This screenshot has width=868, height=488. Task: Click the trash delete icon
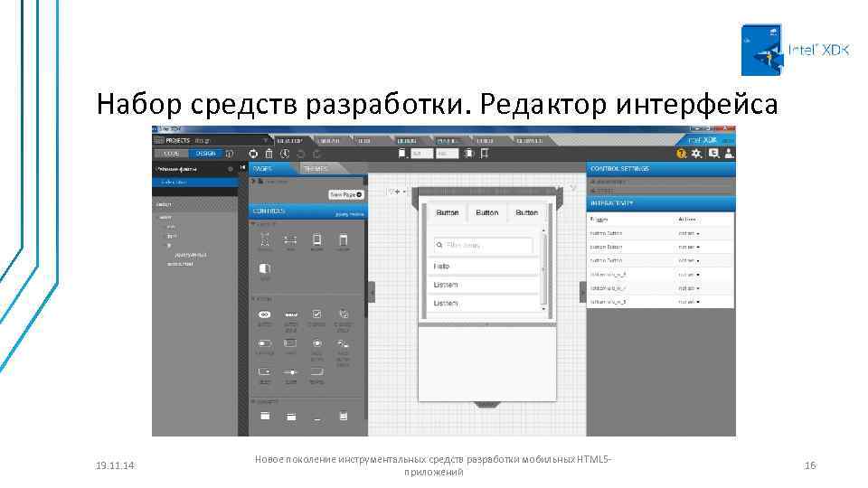tap(269, 154)
